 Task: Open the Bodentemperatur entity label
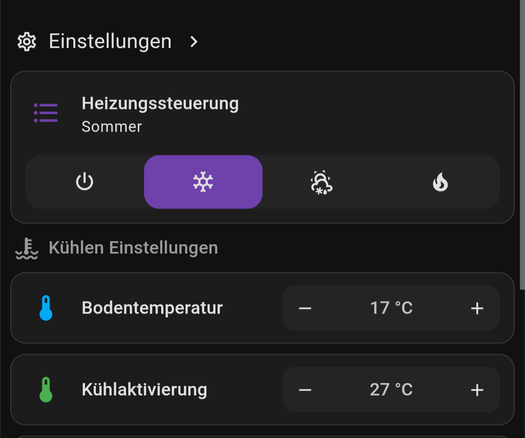click(152, 308)
